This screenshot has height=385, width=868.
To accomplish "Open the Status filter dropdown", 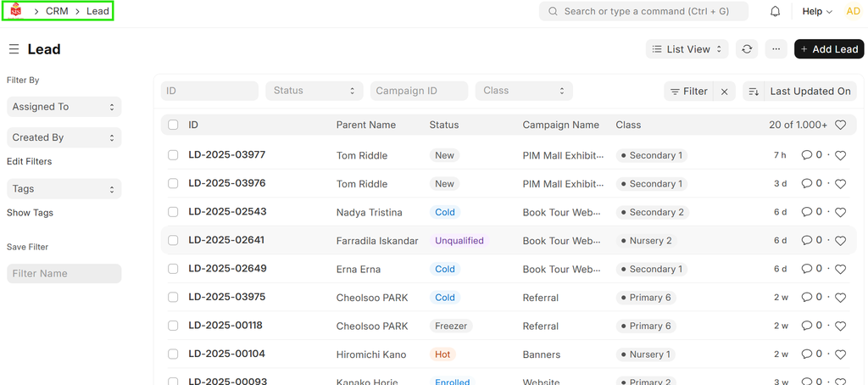I will [x=314, y=91].
